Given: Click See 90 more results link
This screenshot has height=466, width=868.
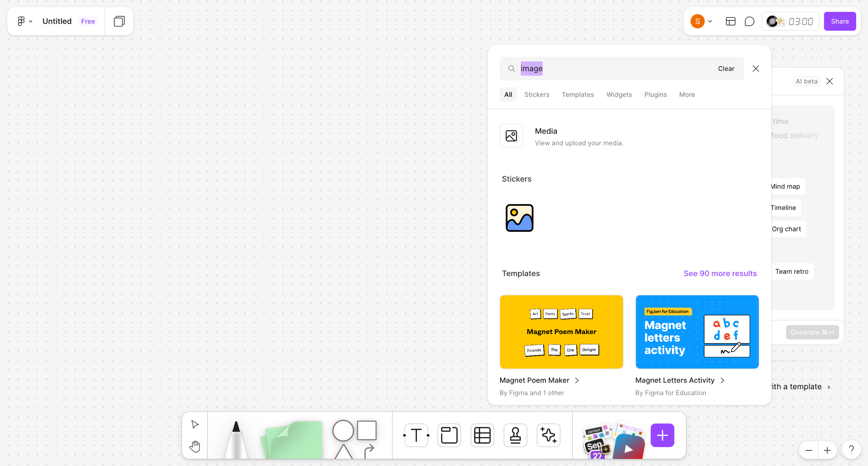Looking at the screenshot, I should pos(720,273).
